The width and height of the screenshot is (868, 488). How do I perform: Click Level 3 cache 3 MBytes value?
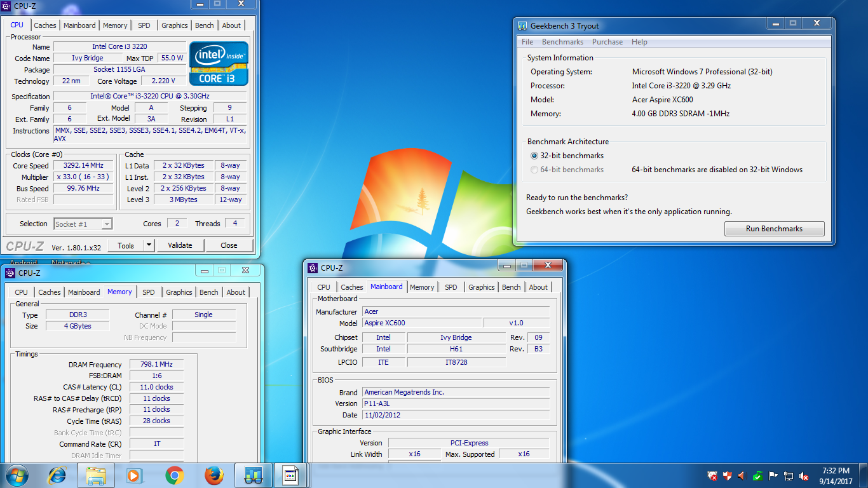[x=184, y=200]
